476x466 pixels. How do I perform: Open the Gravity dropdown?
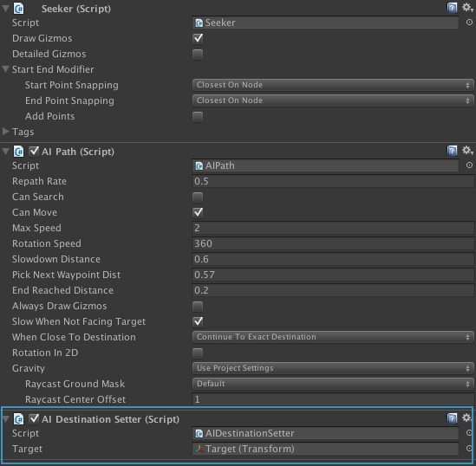point(333,368)
